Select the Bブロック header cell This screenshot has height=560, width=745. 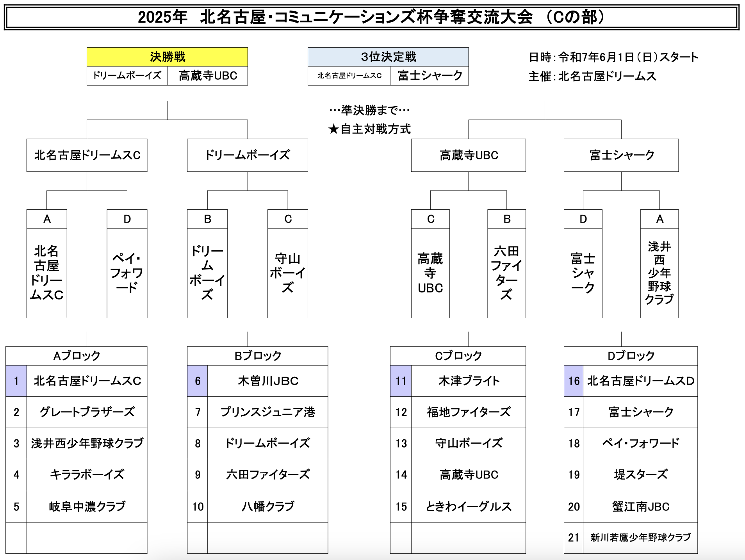pos(257,356)
